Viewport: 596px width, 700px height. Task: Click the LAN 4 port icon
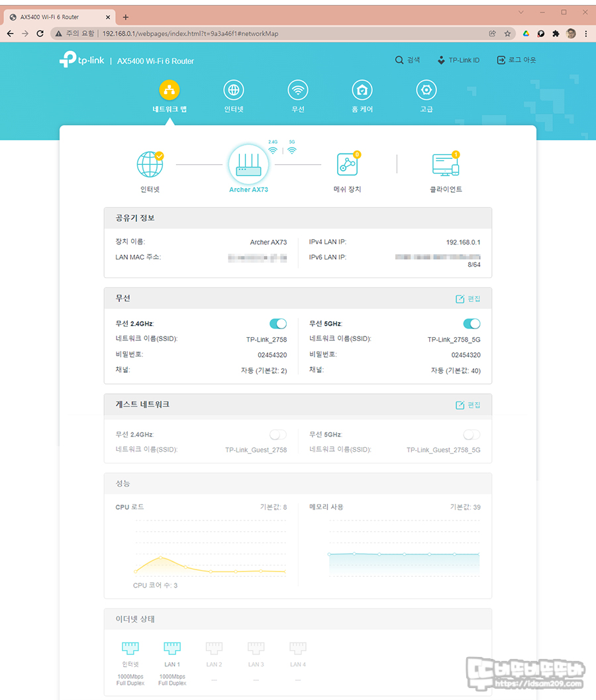[x=298, y=648]
